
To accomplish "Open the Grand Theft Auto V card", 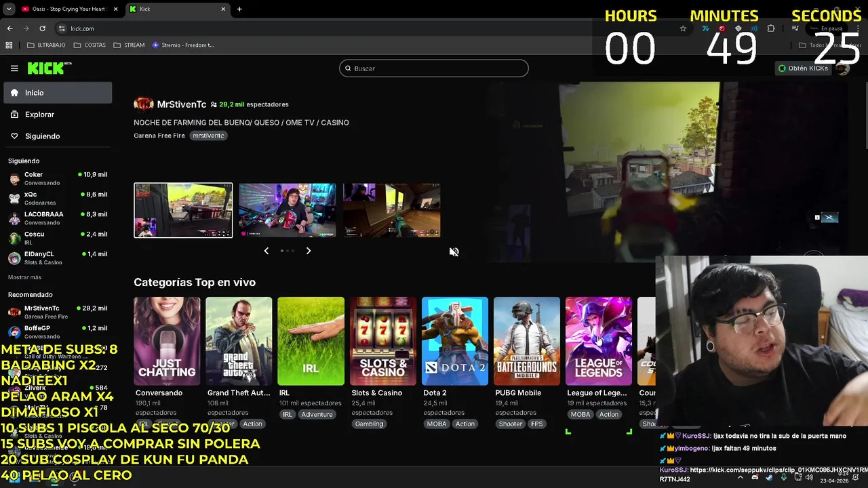I will coord(239,341).
